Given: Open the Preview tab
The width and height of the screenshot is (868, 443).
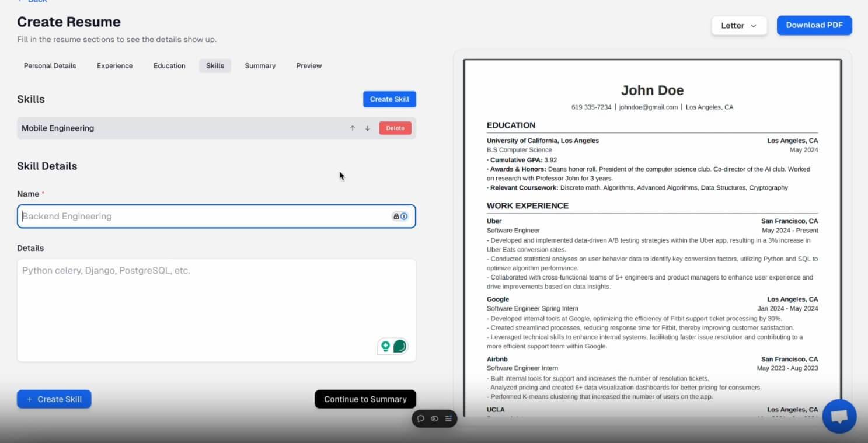Looking at the screenshot, I should click(309, 66).
